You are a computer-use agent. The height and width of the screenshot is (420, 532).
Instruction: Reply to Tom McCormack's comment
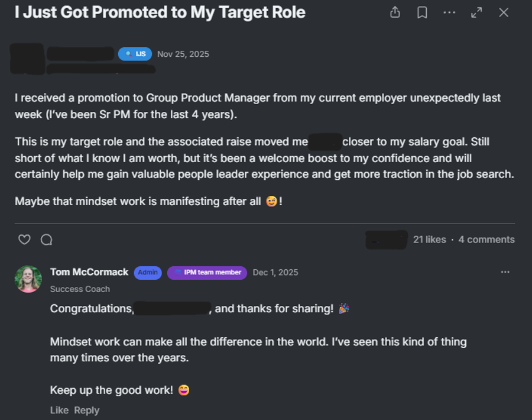(87, 410)
